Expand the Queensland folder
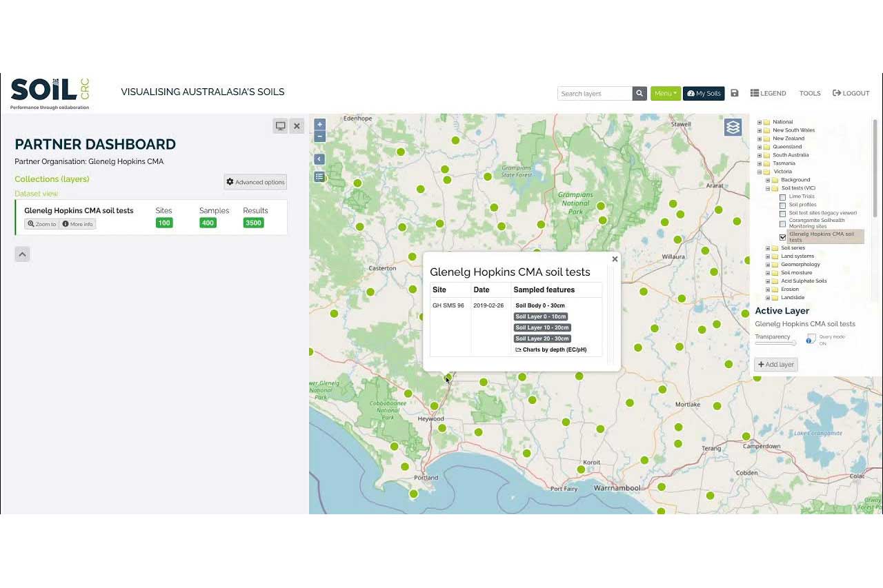Image resolution: width=883 pixels, height=588 pixels. coord(760,147)
